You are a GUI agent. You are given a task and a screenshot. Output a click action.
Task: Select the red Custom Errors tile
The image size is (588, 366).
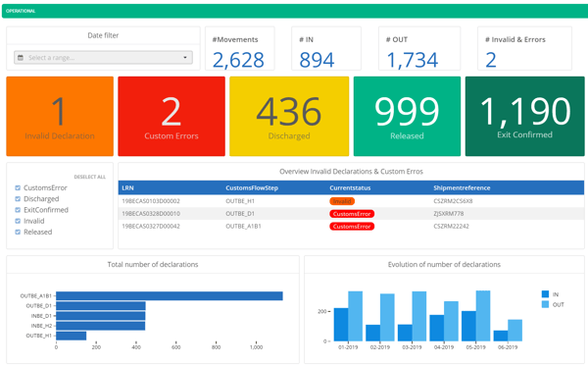pyautogui.click(x=171, y=117)
